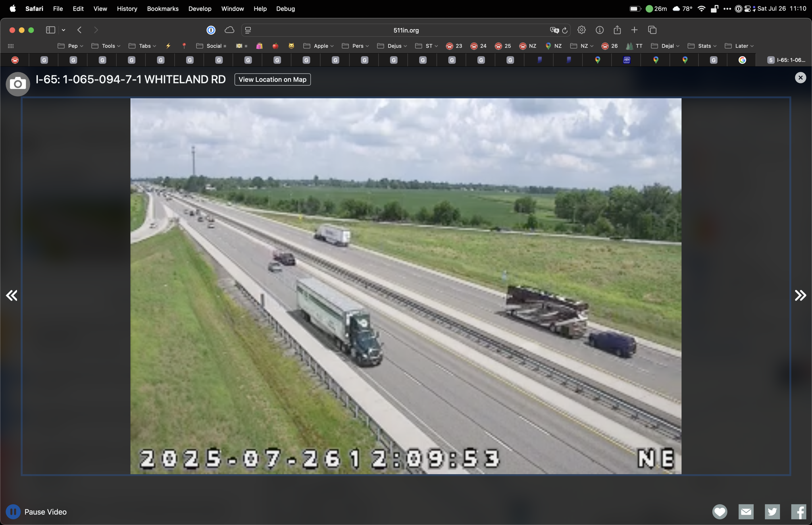Click the camera snapshot icon

tap(18, 84)
